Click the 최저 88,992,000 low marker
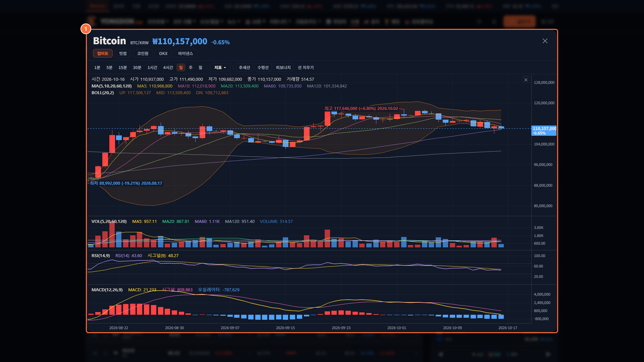 126,183
